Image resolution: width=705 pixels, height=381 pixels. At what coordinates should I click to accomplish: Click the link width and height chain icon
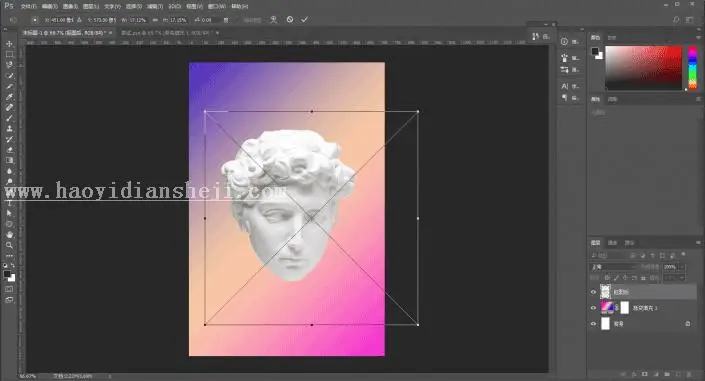[x=155, y=20]
